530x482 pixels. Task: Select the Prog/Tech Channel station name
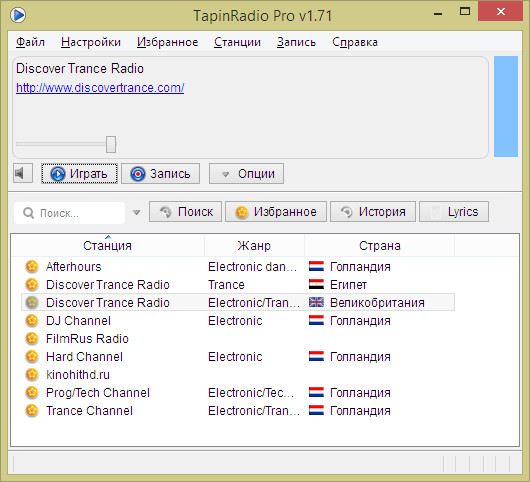click(x=98, y=392)
